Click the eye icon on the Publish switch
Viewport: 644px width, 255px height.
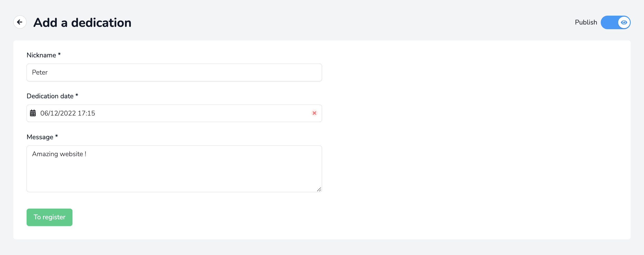(624, 22)
